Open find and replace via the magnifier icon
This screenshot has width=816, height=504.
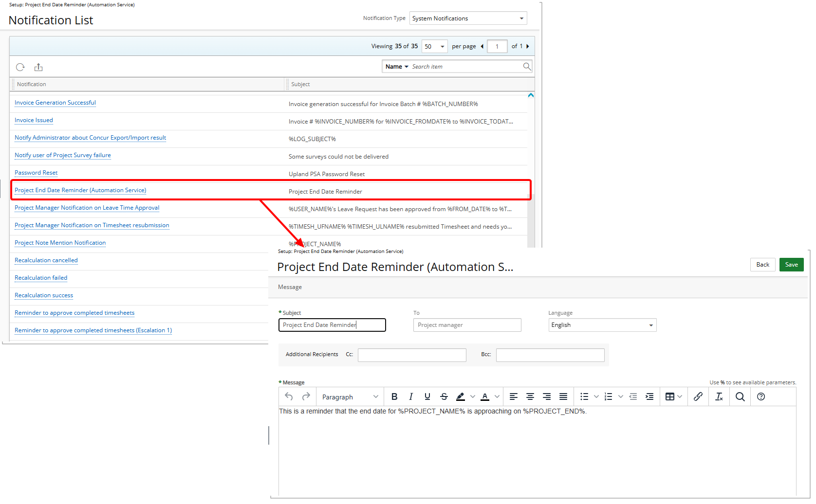click(740, 396)
